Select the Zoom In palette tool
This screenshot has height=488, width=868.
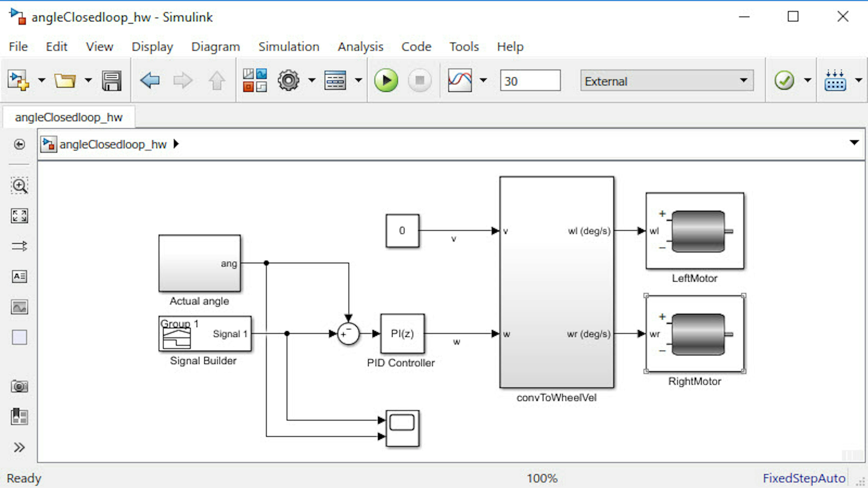click(x=19, y=185)
